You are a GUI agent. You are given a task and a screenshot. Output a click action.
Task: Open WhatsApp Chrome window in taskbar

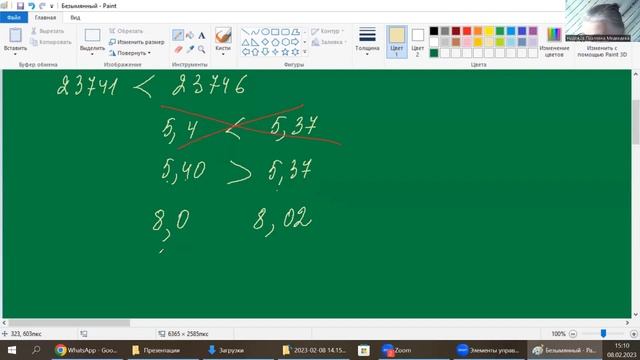point(87,350)
